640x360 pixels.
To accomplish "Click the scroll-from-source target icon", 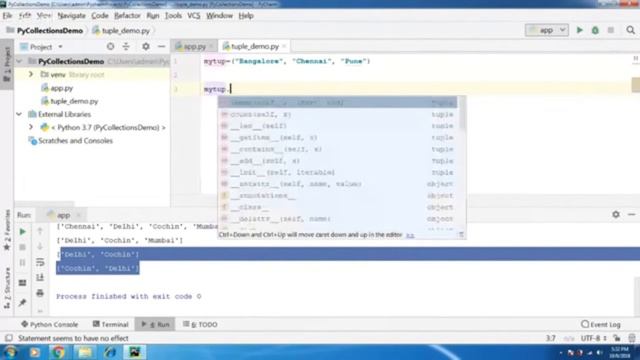I will 110,47.
